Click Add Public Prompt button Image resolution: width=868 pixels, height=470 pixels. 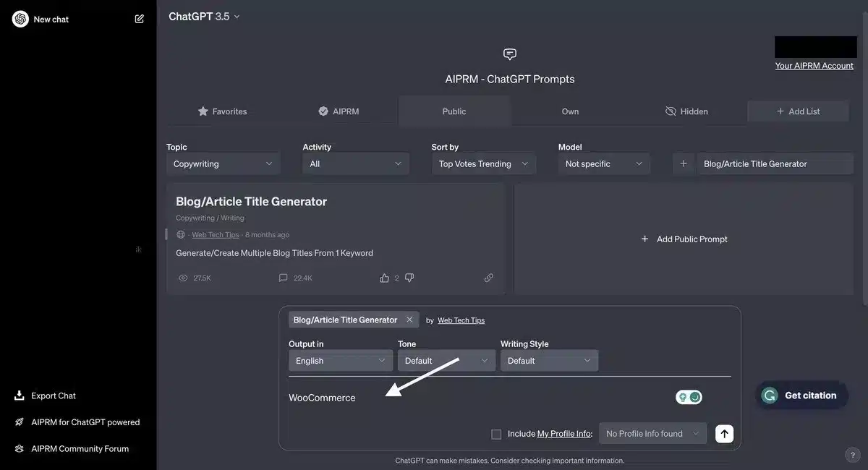click(x=684, y=239)
